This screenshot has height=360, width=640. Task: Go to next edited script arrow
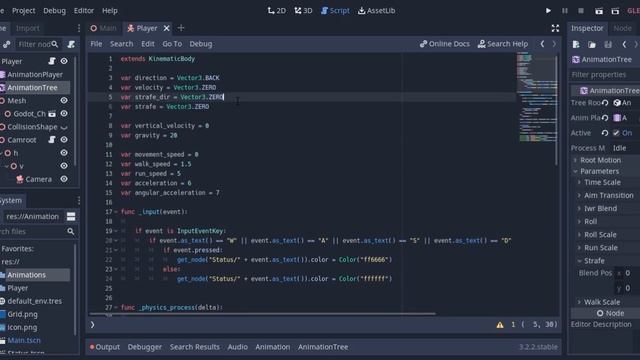pos(554,44)
